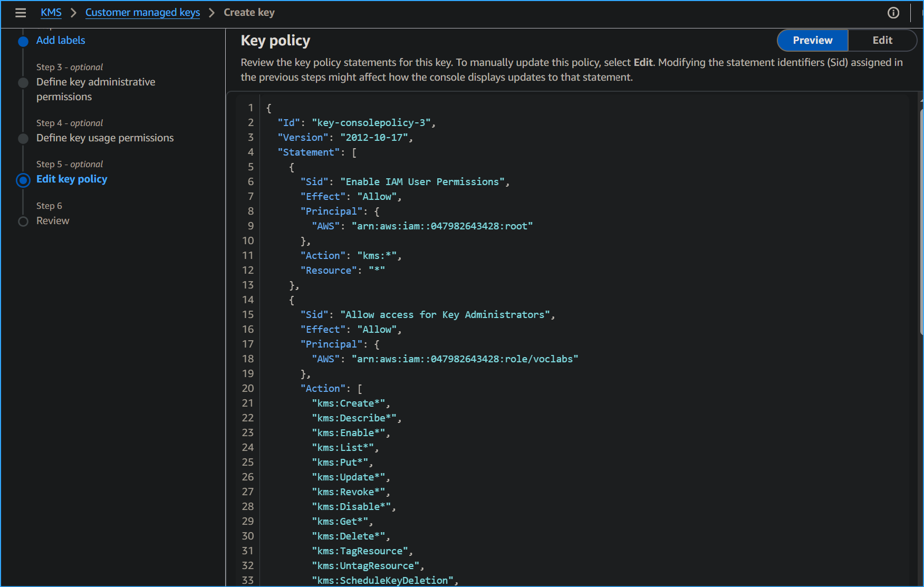The width and height of the screenshot is (924, 587).
Task: Click the voclabs role ARN line
Action: coord(464,359)
